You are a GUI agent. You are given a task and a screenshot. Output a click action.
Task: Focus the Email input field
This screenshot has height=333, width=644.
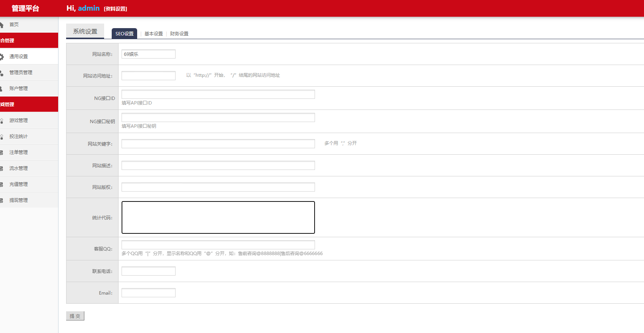tap(148, 293)
